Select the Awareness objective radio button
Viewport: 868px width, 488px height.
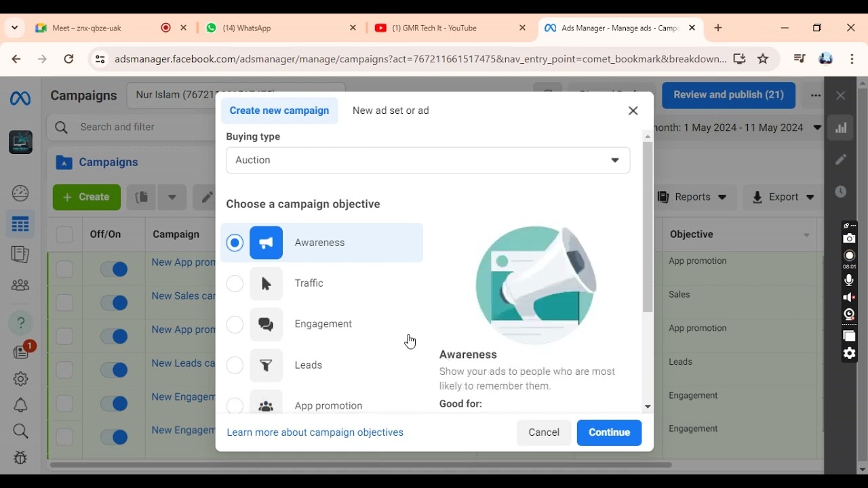pos(235,243)
